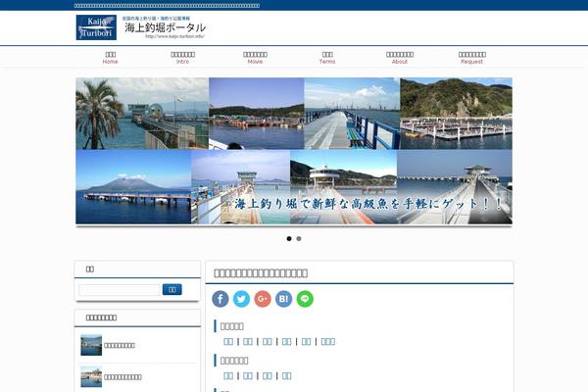Share via the green LINE icon

(x=305, y=299)
